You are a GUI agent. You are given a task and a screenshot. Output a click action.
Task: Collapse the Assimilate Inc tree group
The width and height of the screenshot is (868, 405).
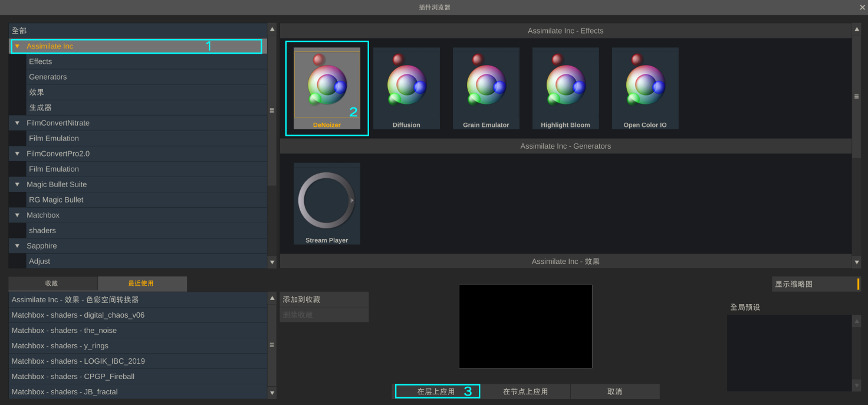[17, 46]
